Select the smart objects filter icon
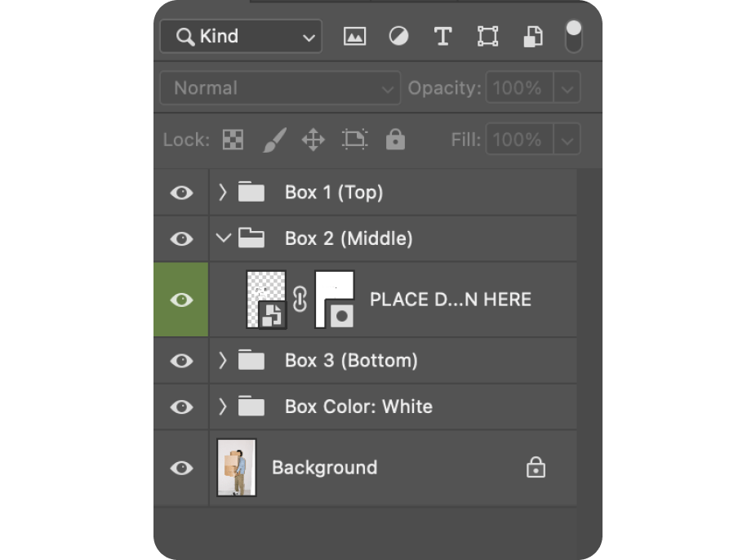 (x=532, y=36)
